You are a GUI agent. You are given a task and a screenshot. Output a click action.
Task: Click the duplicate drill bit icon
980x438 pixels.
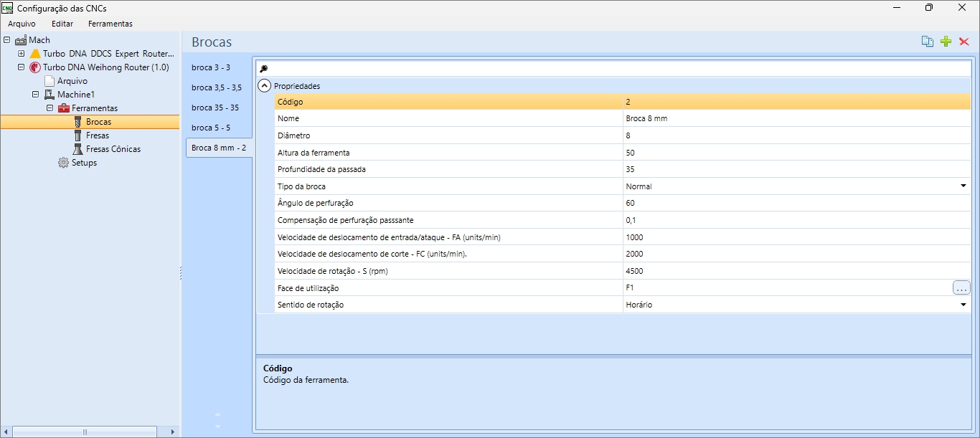tap(928, 42)
